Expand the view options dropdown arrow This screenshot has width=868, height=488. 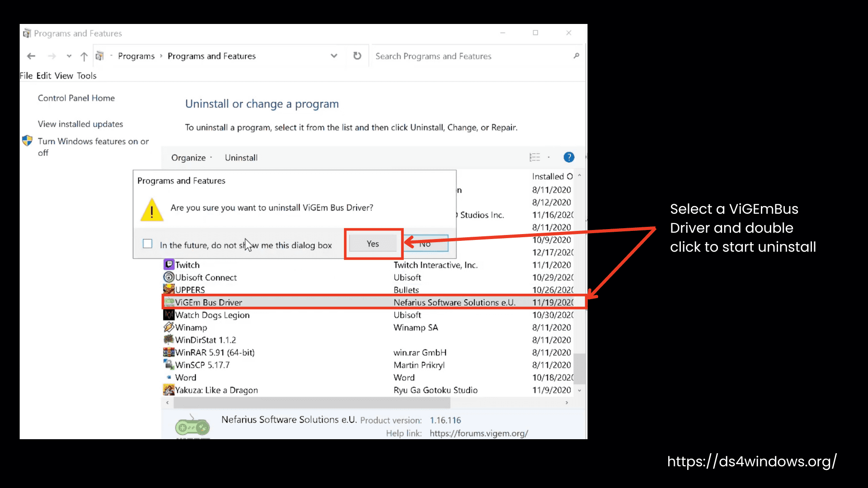[x=549, y=157]
